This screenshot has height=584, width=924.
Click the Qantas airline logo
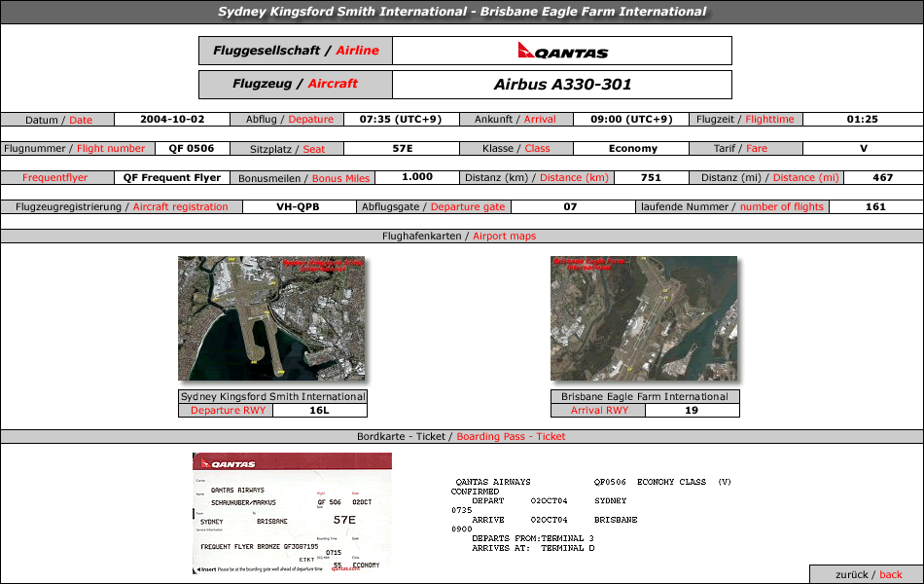click(x=563, y=51)
